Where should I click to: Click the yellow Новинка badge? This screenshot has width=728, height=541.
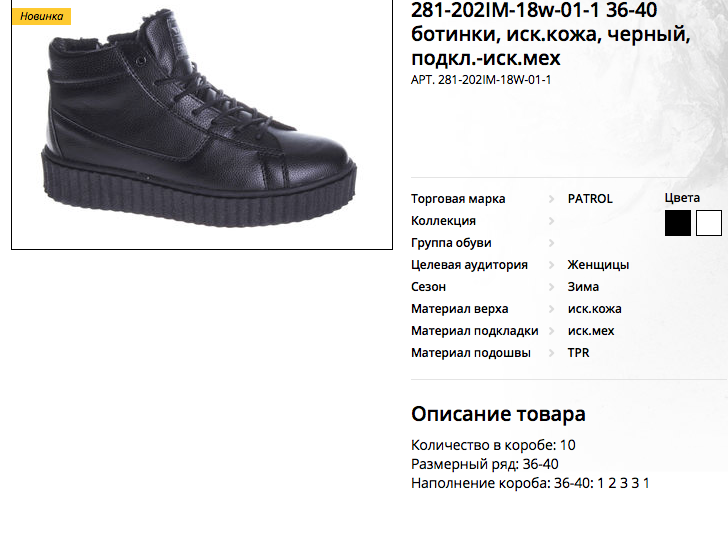click(x=41, y=17)
